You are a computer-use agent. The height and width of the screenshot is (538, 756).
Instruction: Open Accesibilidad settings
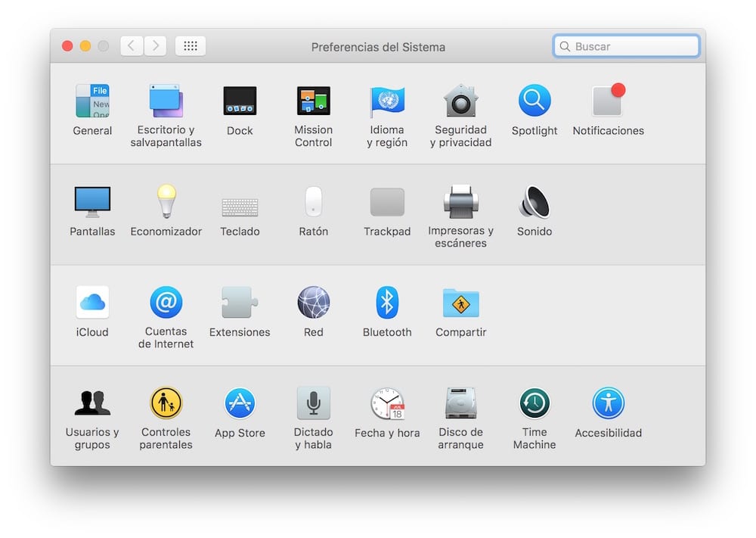[x=608, y=403]
